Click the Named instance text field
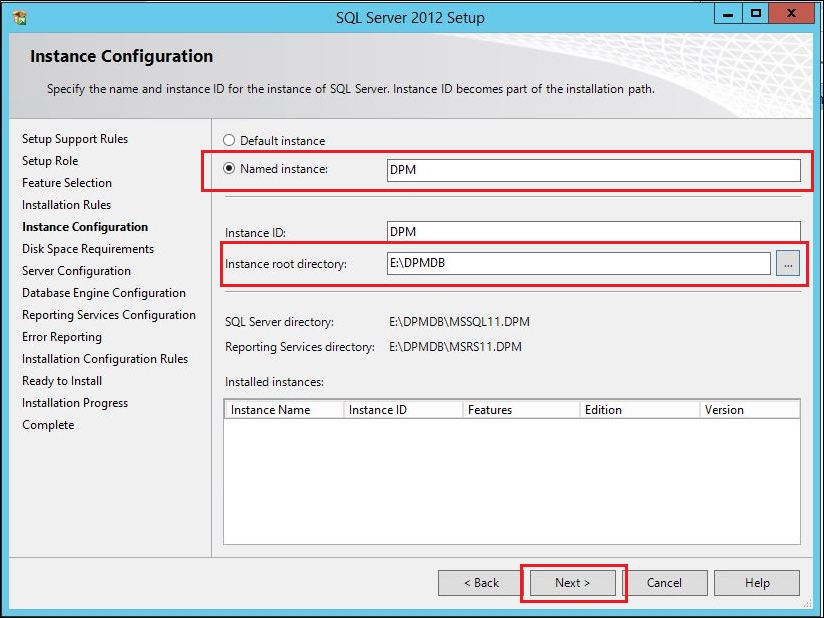 pyautogui.click(x=593, y=170)
